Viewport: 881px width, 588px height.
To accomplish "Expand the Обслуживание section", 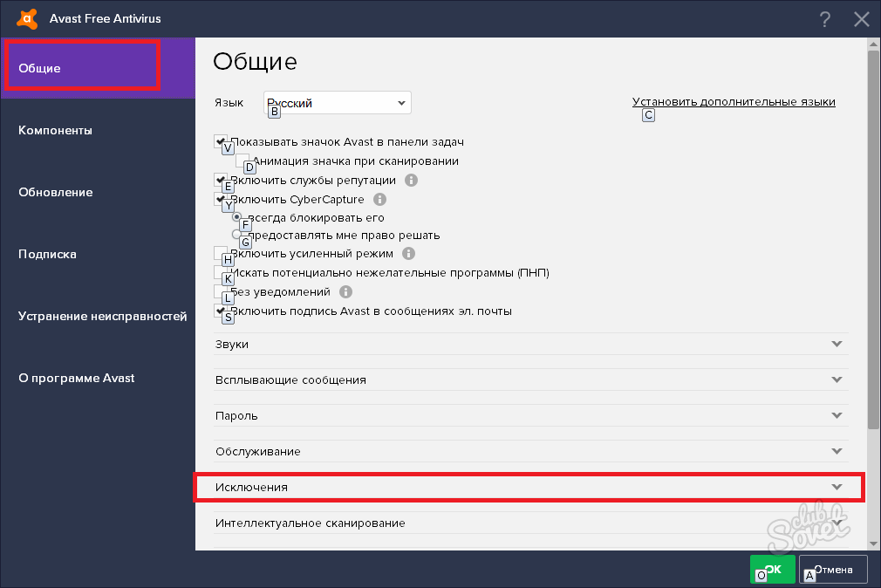I will coord(530,451).
